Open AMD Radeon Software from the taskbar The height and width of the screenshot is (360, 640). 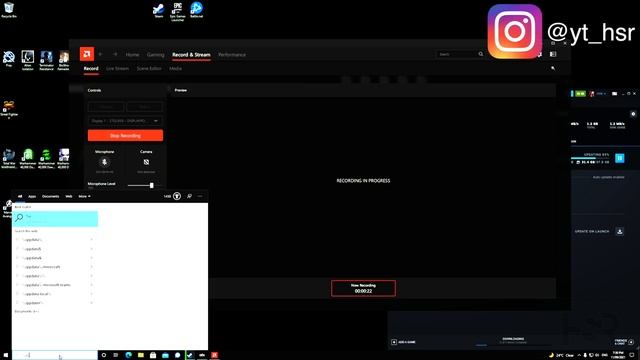tap(214, 355)
